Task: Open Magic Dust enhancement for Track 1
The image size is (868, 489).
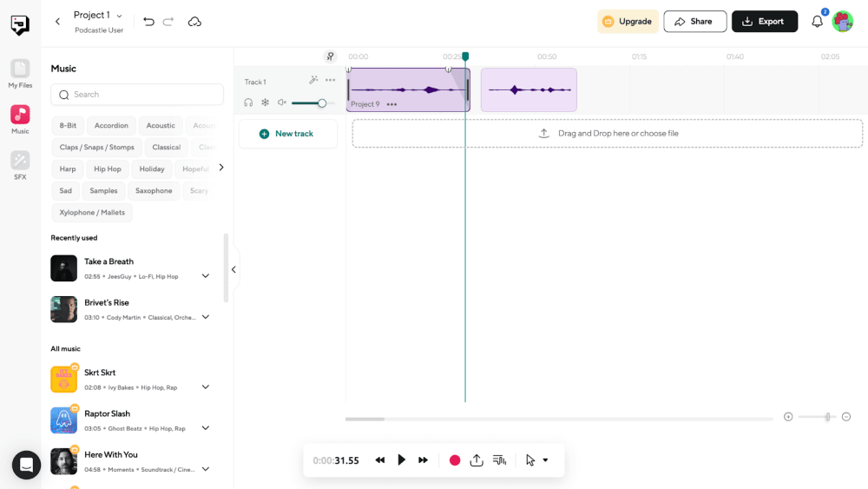Action: [313, 80]
